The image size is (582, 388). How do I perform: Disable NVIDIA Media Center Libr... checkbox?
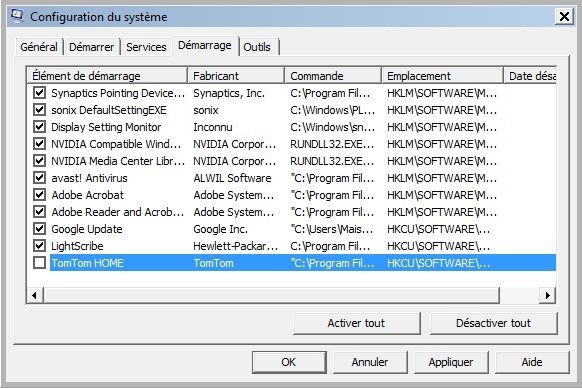click(x=39, y=161)
